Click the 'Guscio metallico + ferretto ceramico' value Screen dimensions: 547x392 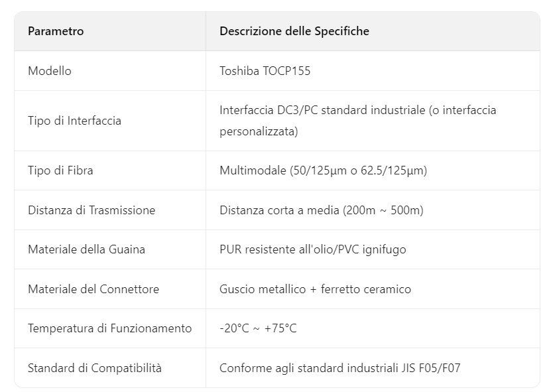click(x=315, y=289)
